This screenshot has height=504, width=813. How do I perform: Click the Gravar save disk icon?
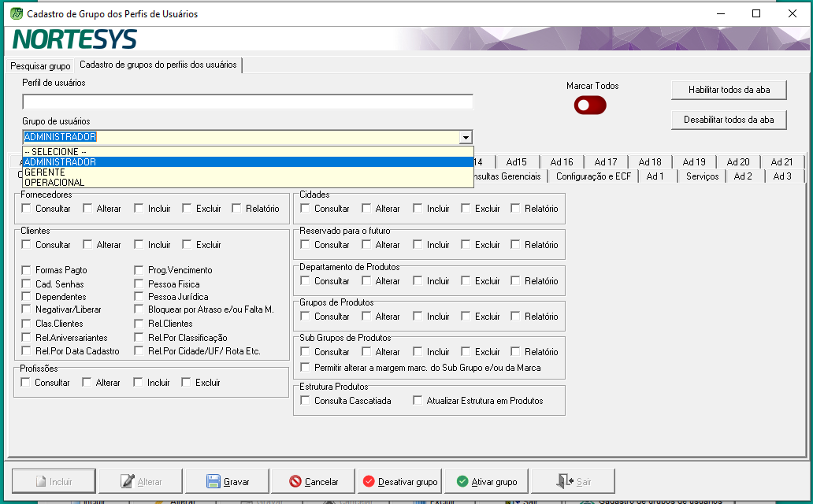click(213, 481)
